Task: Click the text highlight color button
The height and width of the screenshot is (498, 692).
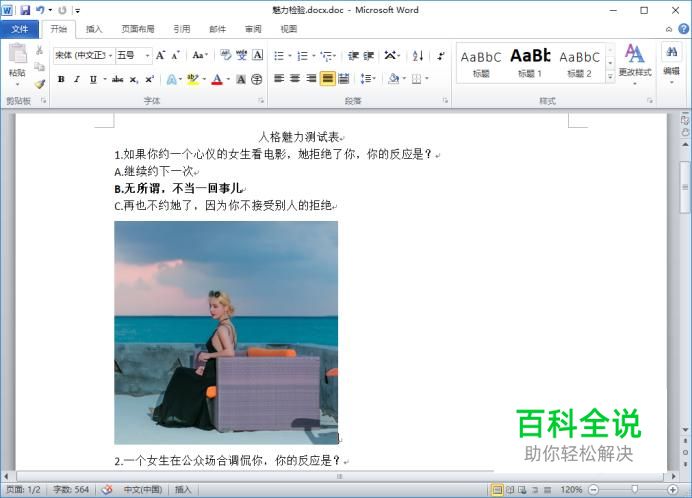Action: tap(192, 79)
